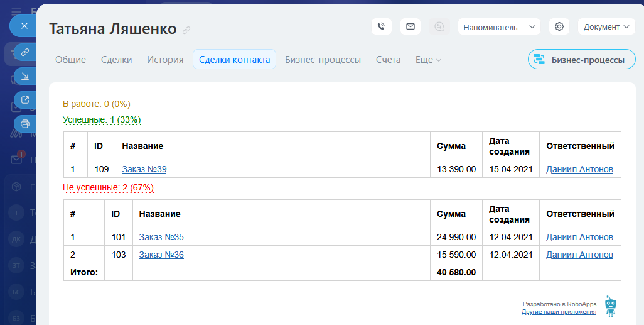The height and width of the screenshot is (325, 644).
Task: Click ID cell 101
Action: click(119, 238)
